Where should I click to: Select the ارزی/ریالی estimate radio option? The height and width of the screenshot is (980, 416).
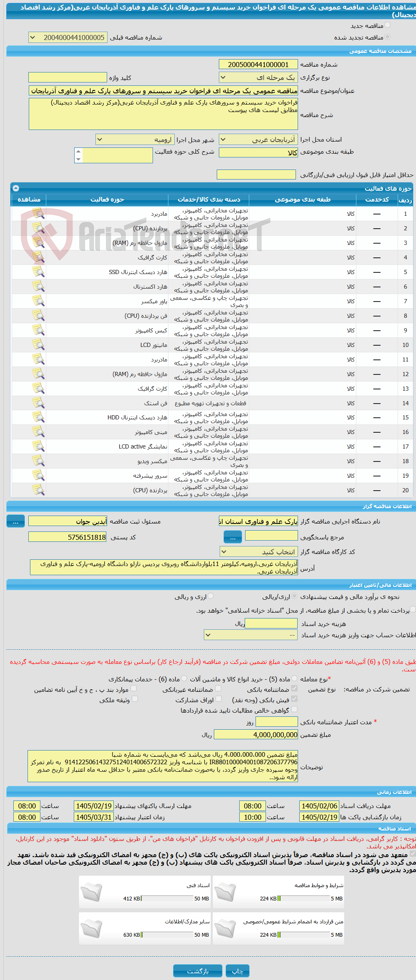(295, 596)
